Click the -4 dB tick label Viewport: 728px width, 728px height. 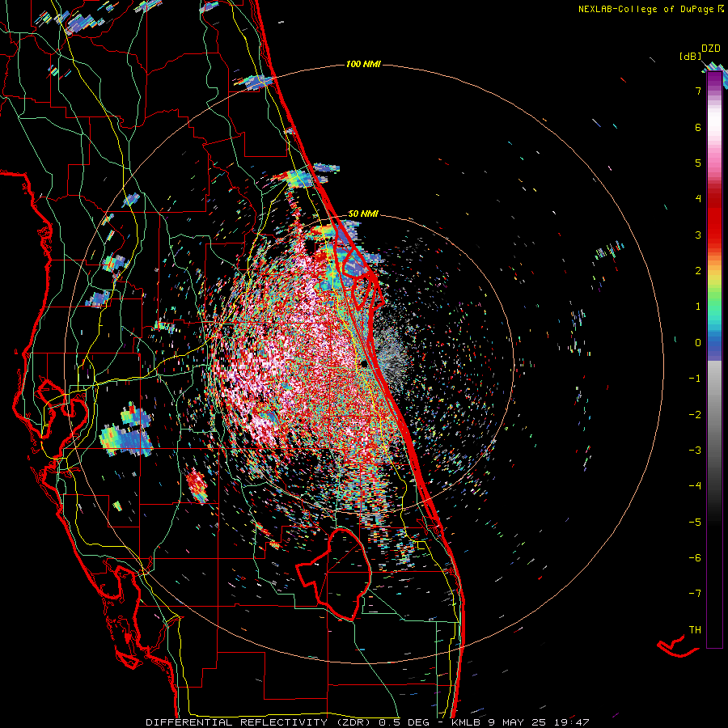tap(695, 486)
